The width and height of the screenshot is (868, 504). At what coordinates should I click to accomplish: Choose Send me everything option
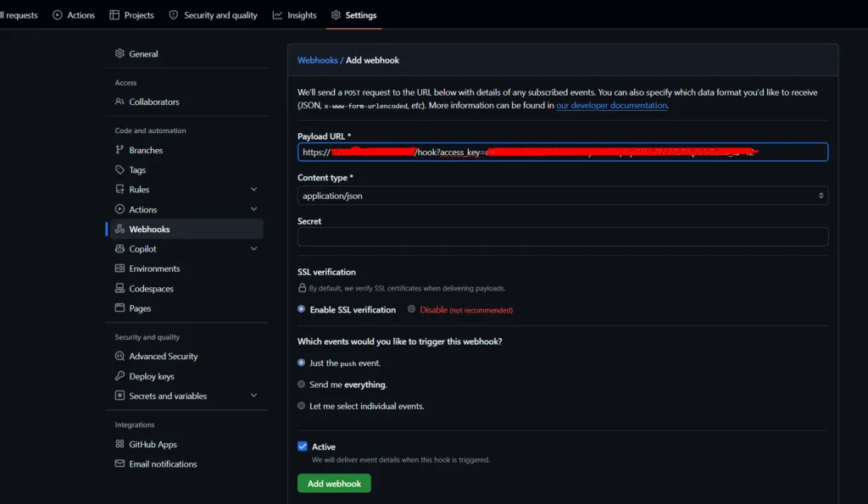(x=301, y=384)
